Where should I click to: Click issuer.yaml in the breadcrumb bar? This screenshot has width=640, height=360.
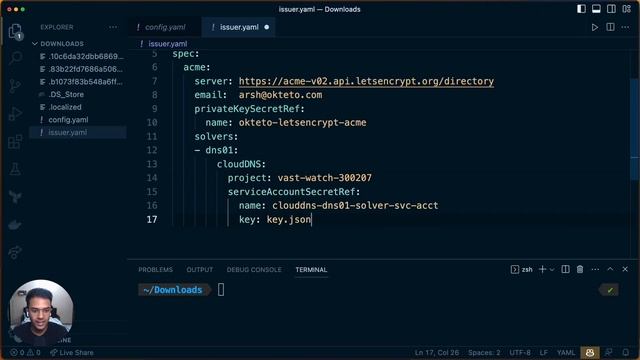pyautogui.click(x=167, y=44)
